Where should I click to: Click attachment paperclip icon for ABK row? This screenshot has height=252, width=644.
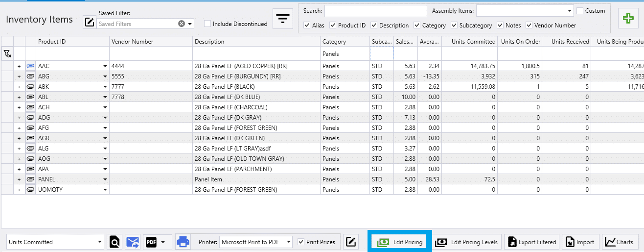(x=30, y=87)
